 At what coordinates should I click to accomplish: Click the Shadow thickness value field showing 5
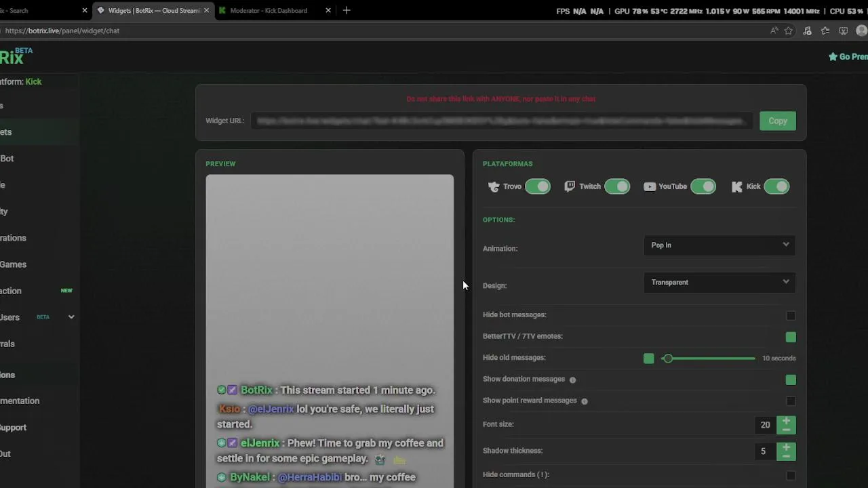tap(766, 451)
